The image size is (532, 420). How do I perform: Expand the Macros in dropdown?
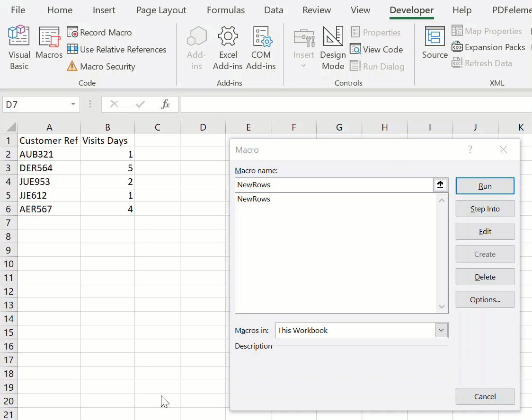[441, 330]
